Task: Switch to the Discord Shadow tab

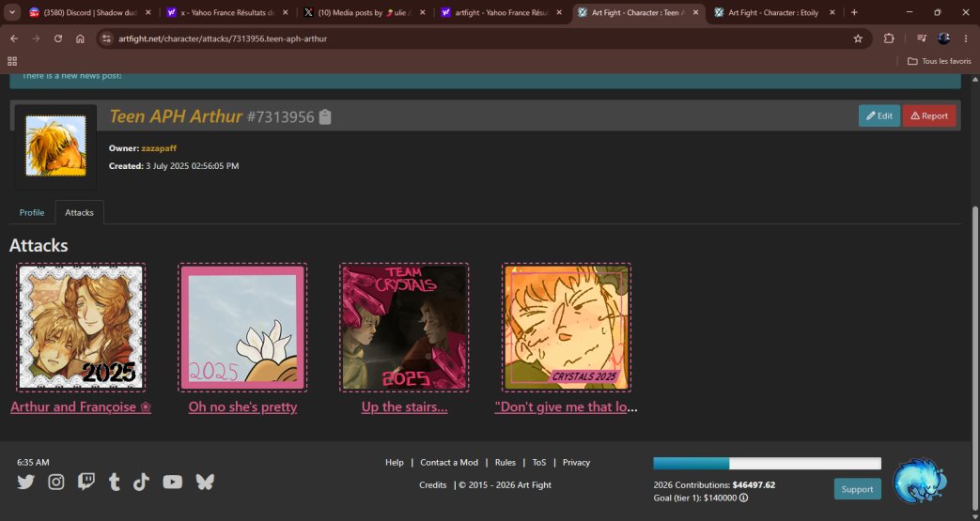Action: (90, 12)
